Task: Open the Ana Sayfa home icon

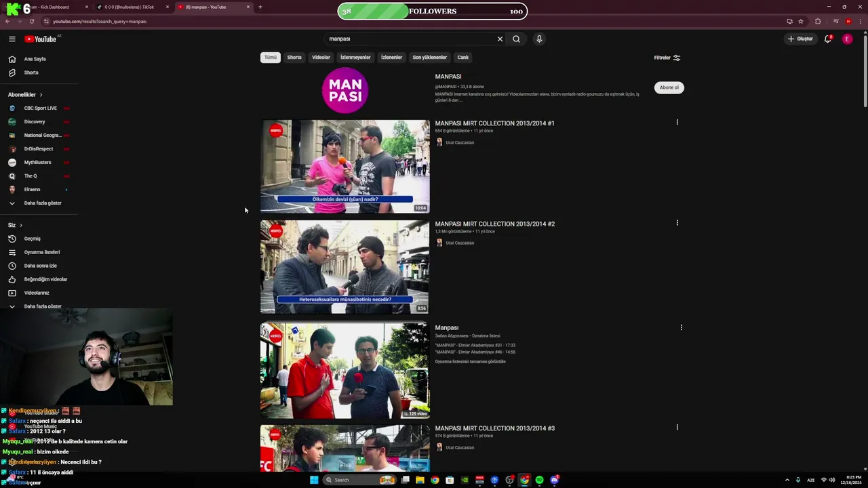Action: [12, 59]
